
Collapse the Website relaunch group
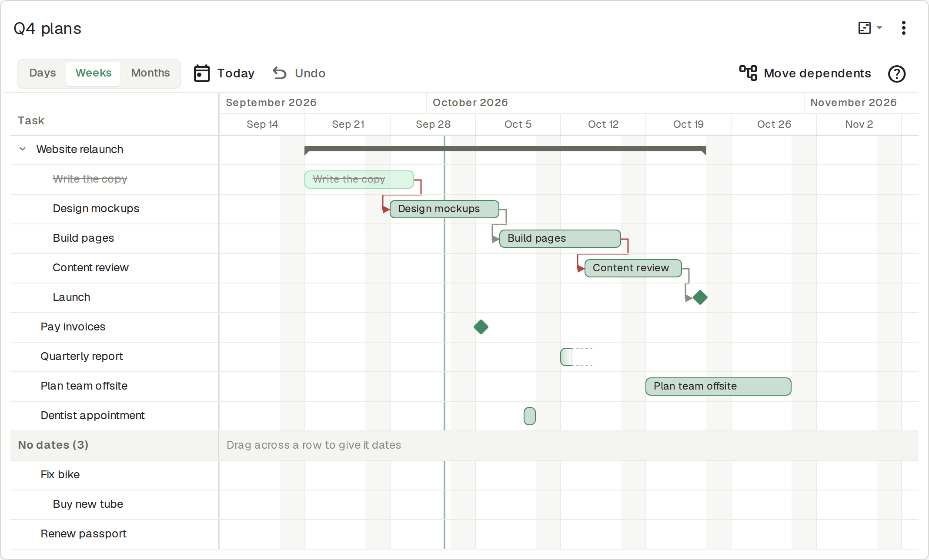click(x=23, y=149)
